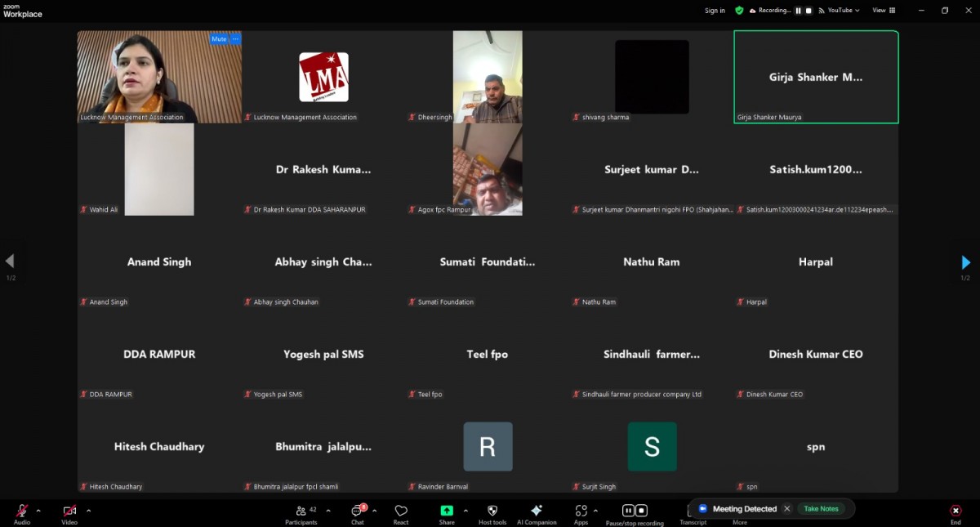Click the Hitesh Chaudhary name label
The height and width of the screenshot is (527, 980).
pos(116,487)
